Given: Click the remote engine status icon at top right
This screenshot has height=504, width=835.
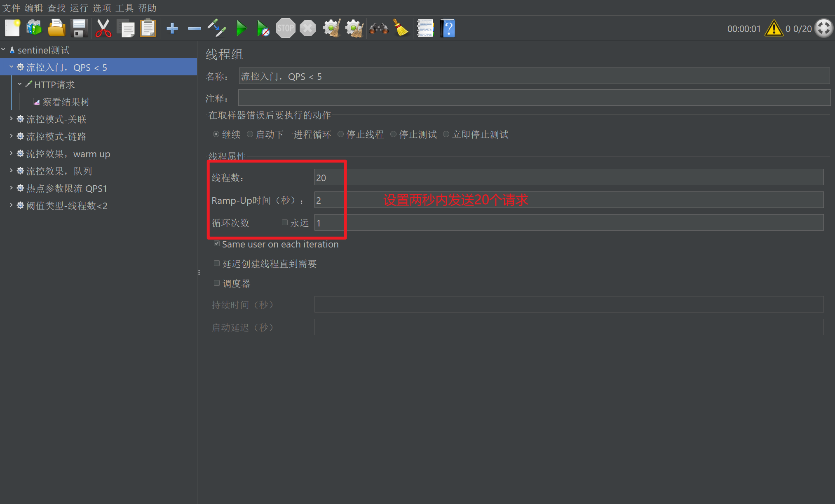Looking at the screenshot, I should tap(823, 28).
